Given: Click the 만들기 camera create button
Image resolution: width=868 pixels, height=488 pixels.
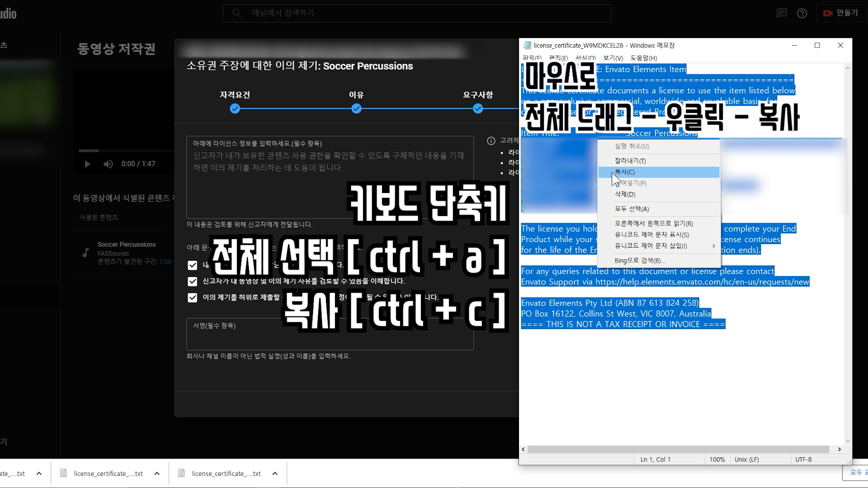Looking at the screenshot, I should tap(841, 13).
